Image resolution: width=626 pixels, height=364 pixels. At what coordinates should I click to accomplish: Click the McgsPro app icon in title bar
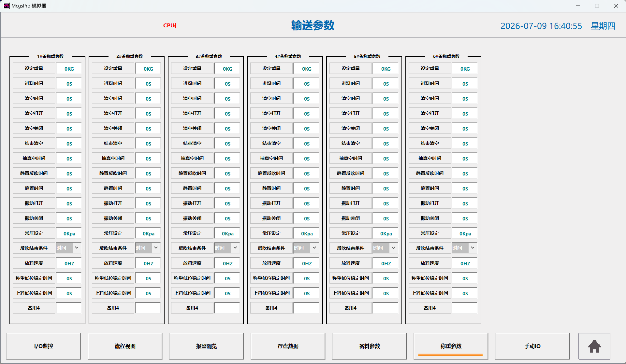pyautogui.click(x=7, y=6)
